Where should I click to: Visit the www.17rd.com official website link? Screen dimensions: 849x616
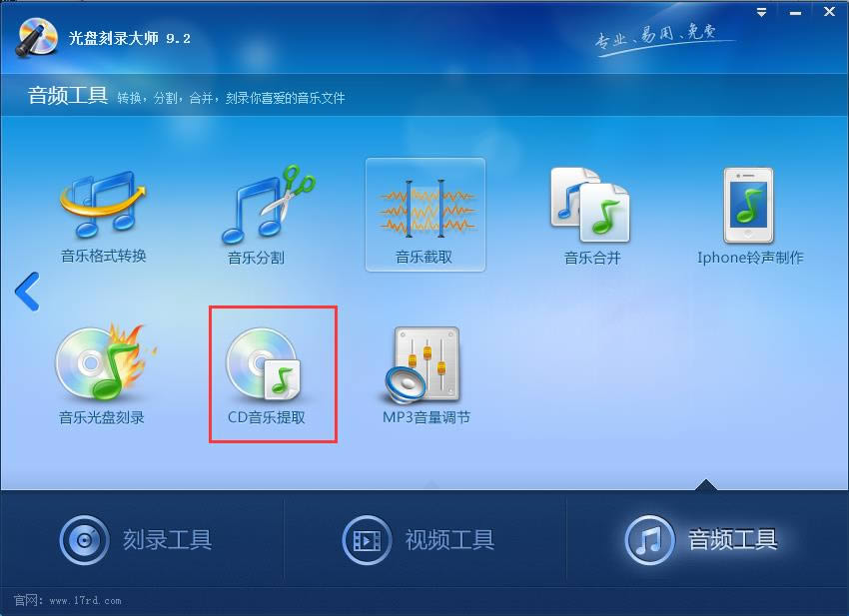85,600
